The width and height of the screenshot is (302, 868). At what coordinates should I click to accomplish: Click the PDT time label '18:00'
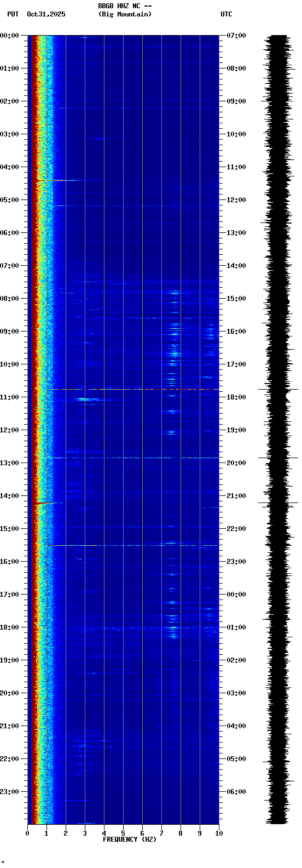coord(9,627)
